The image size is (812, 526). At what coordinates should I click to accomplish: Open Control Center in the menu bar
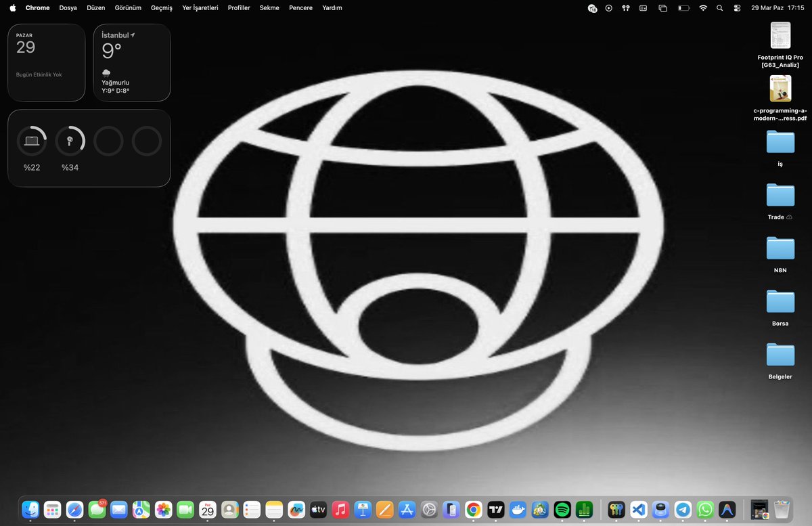click(737, 7)
